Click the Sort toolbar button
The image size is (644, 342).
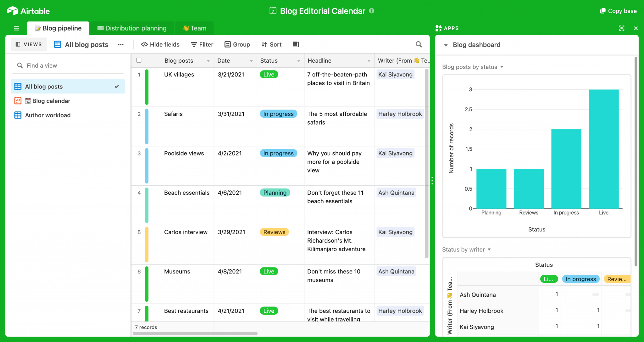tap(271, 44)
